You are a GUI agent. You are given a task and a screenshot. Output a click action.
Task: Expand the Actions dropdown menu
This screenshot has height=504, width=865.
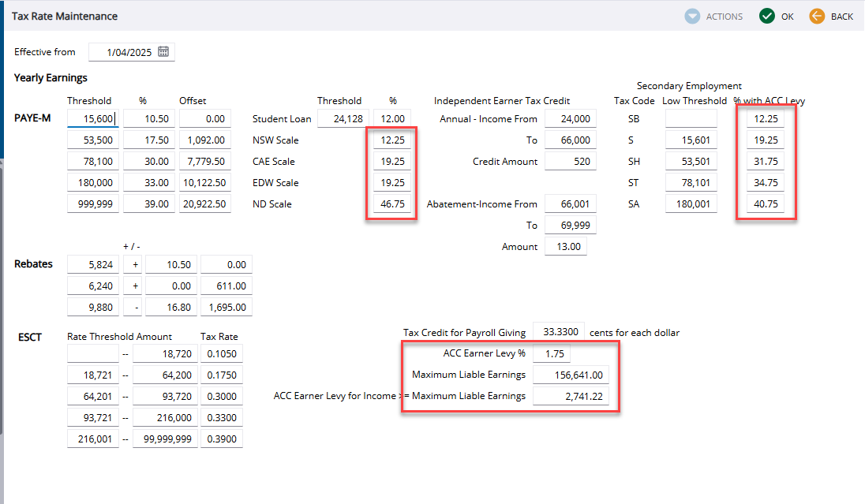coord(714,16)
